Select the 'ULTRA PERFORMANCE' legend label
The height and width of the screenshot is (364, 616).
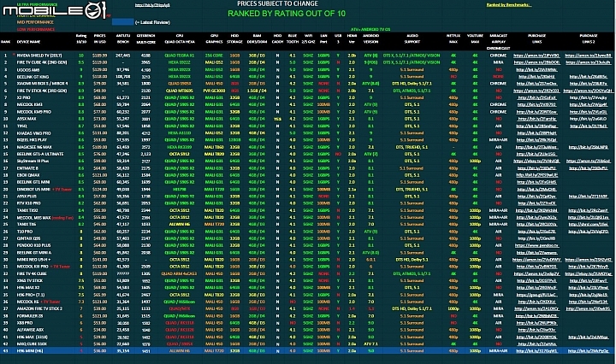click(x=37, y=4)
